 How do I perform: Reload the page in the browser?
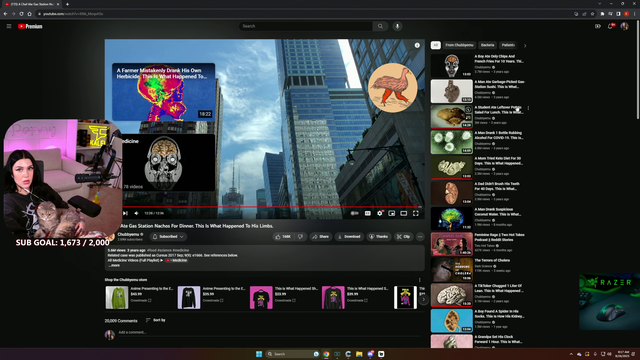click(x=21, y=13)
